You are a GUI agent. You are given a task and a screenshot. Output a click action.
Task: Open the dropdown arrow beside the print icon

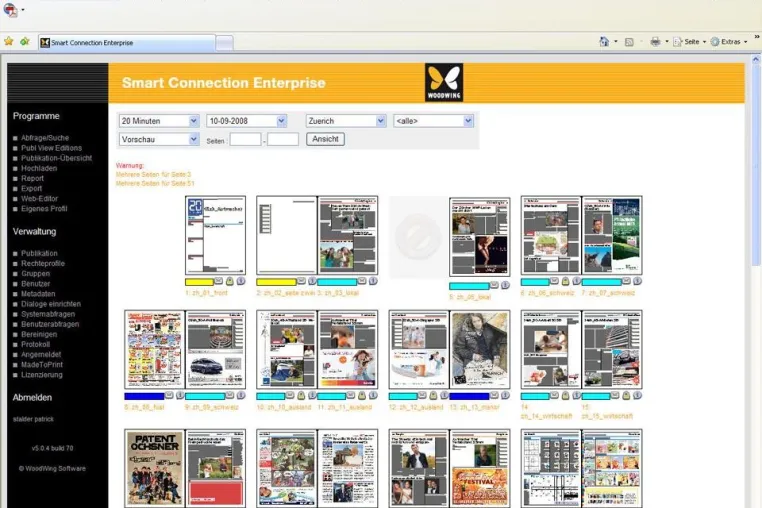pyautogui.click(x=667, y=42)
